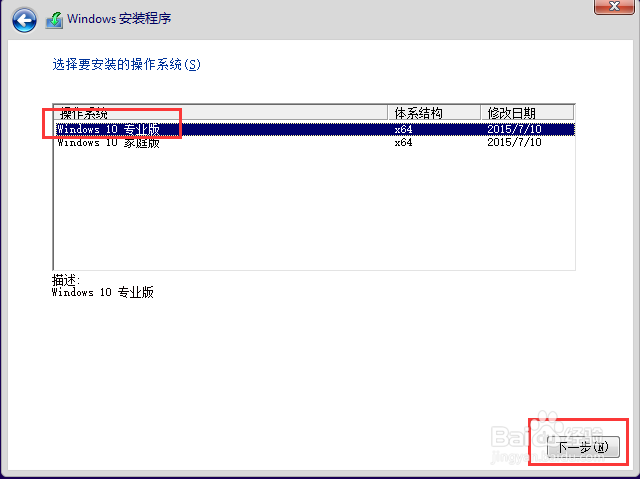Click the Windows 安装程序 title text
This screenshot has width=640, height=479.
(119, 19)
